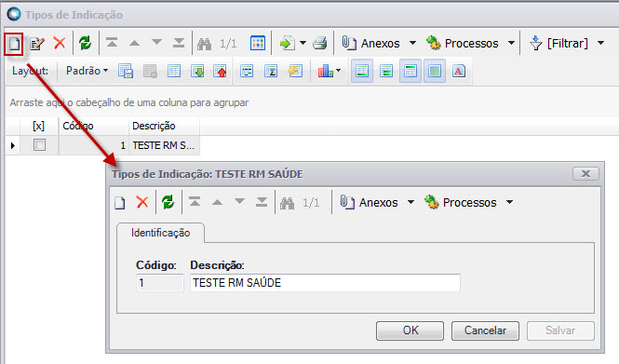
Task: Select the Identificação tab
Action: 161,233
